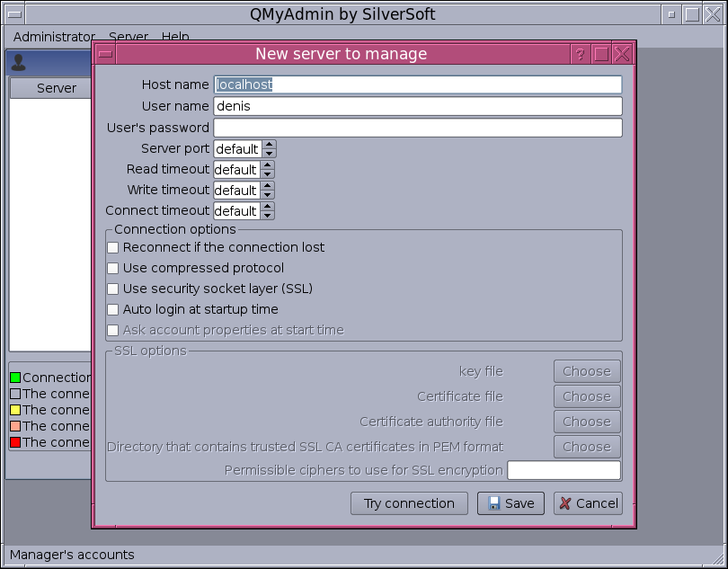
Task: Click the yellow connection status indicator
Action: click(x=15, y=410)
